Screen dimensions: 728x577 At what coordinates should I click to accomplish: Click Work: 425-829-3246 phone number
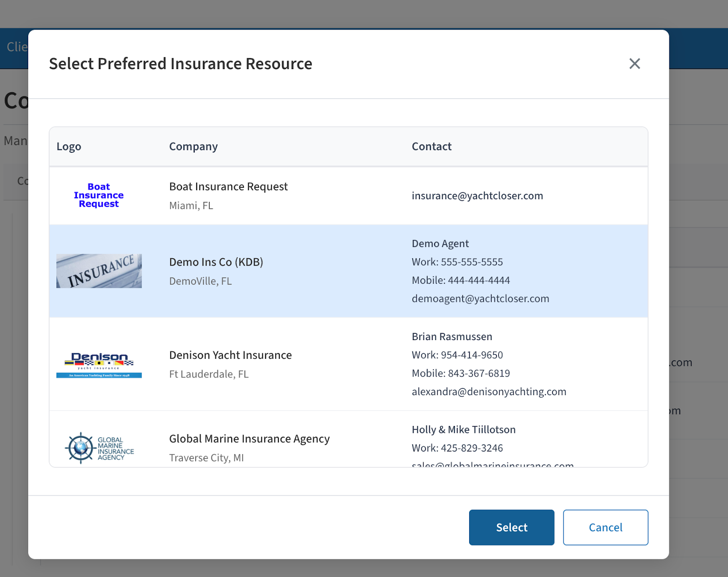[457, 448]
